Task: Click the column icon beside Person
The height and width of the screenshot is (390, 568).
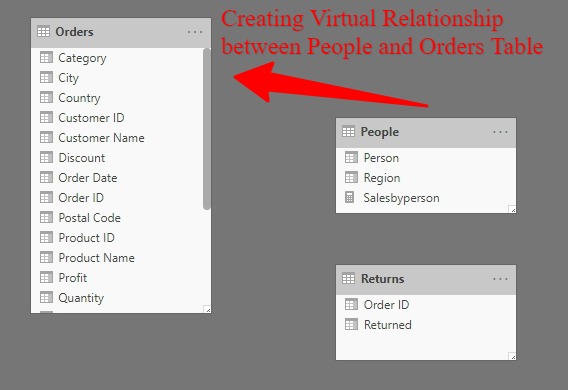Action: (x=351, y=158)
